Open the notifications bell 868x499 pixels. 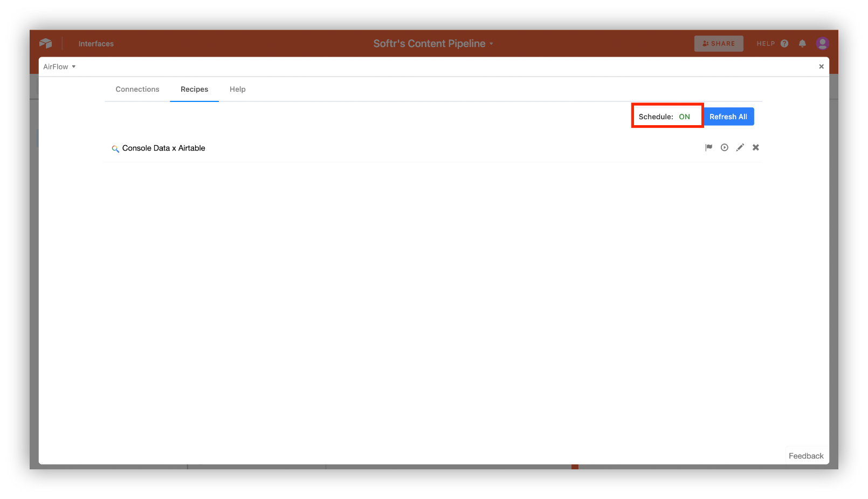(x=802, y=44)
